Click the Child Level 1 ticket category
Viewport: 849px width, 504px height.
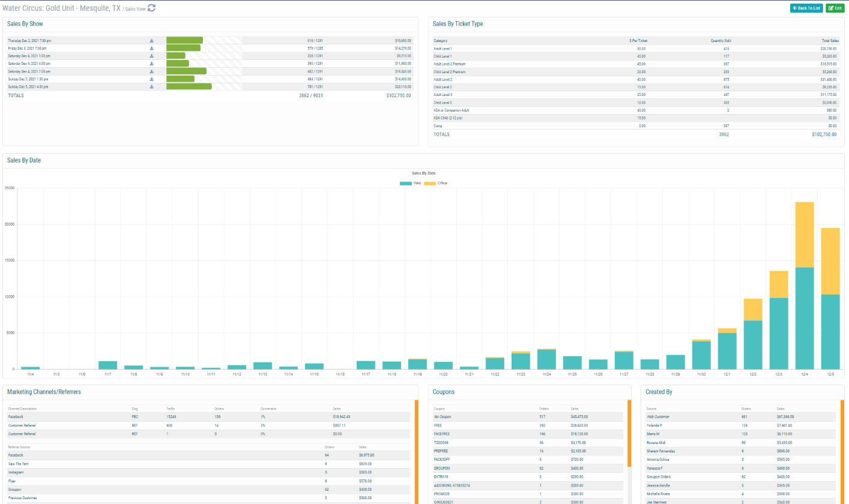pyautogui.click(x=443, y=56)
